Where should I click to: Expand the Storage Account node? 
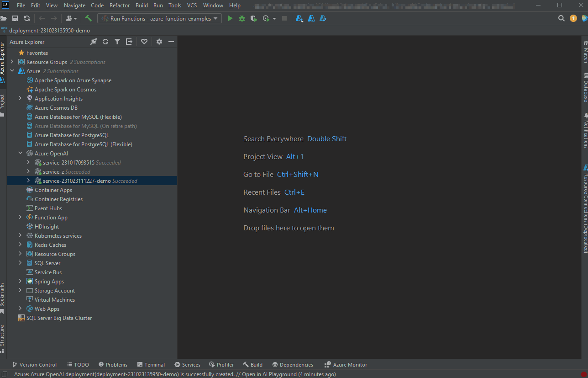coord(20,290)
